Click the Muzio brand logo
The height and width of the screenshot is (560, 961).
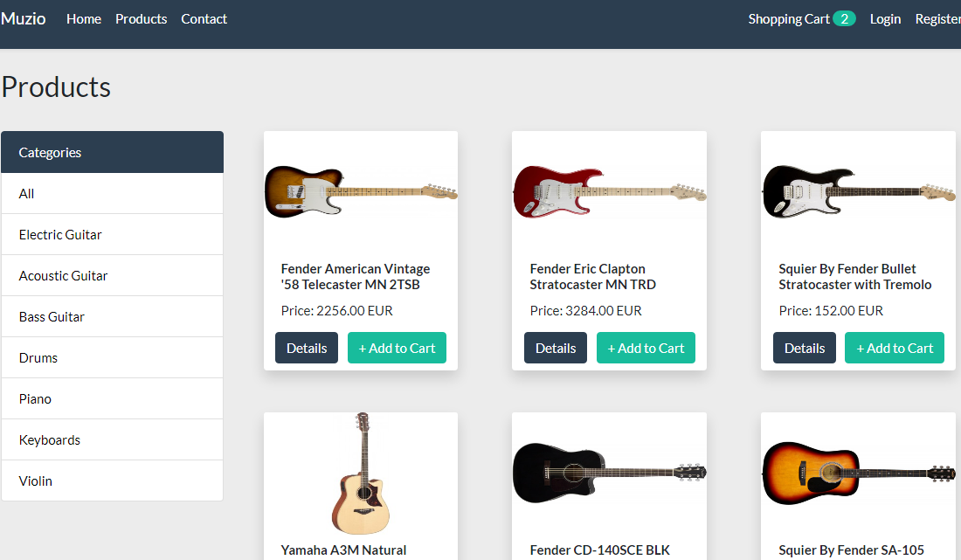click(24, 19)
